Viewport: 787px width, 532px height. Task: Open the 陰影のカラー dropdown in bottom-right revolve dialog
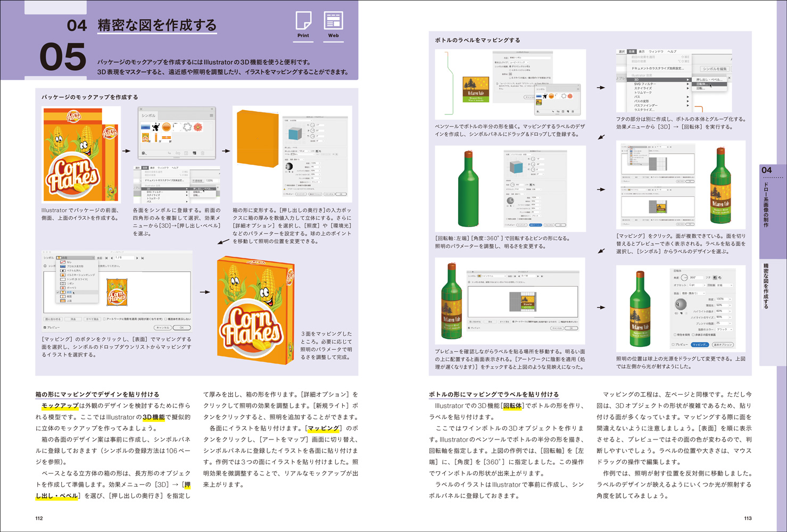click(724, 329)
